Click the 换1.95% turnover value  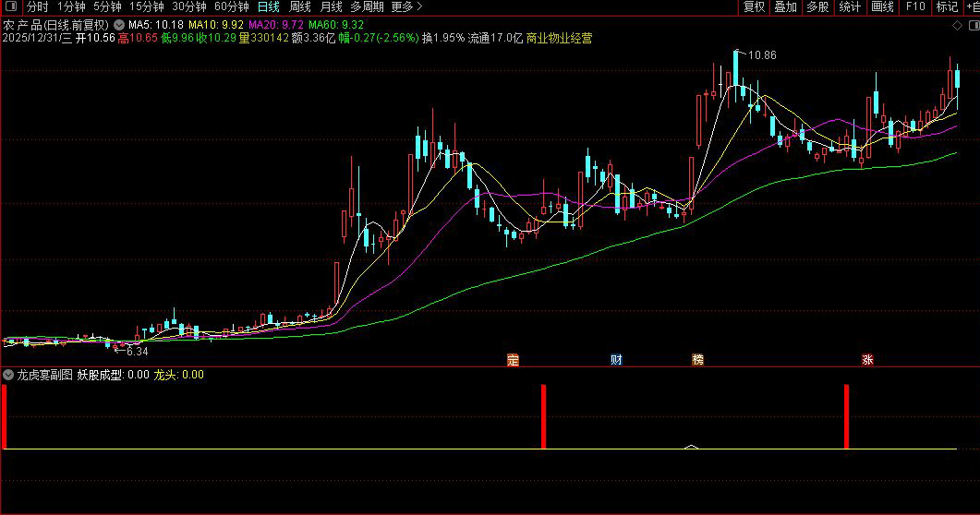click(443, 38)
